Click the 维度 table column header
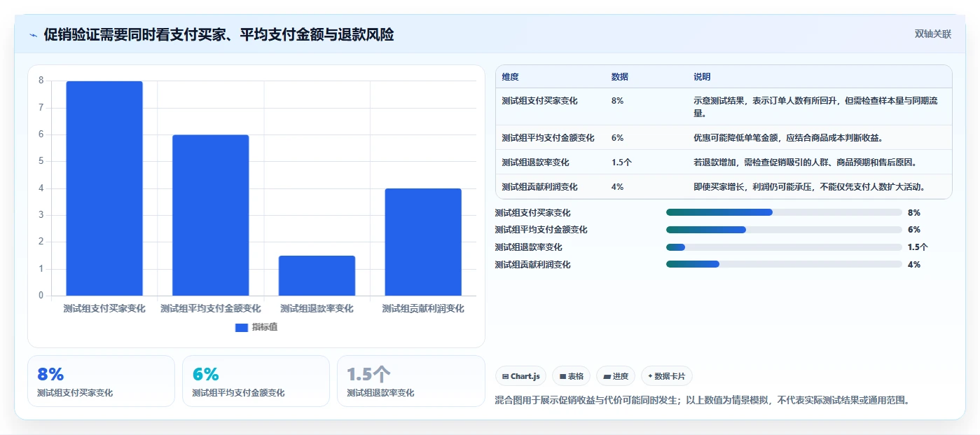 (x=511, y=77)
